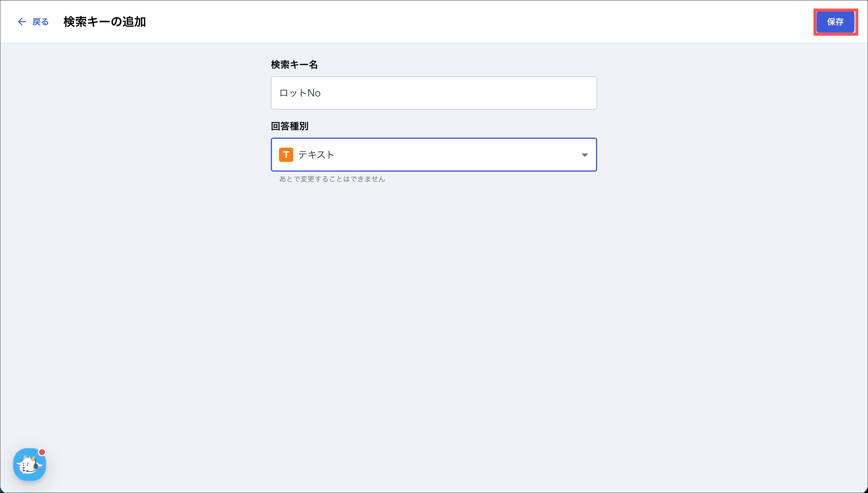
Task: Click the orange T text-type icon
Action: click(x=286, y=155)
